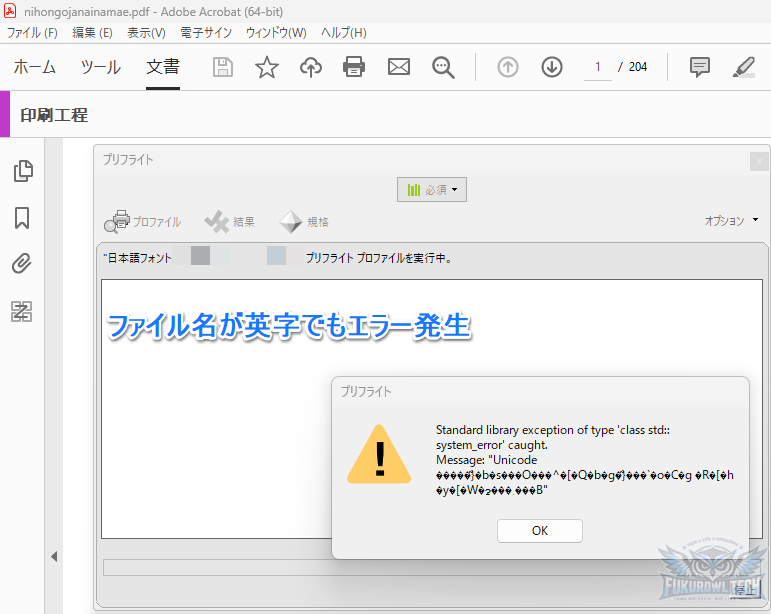Image resolution: width=771 pixels, height=614 pixels.
Task: Click the warning triangle in error dialog
Action: click(379, 455)
